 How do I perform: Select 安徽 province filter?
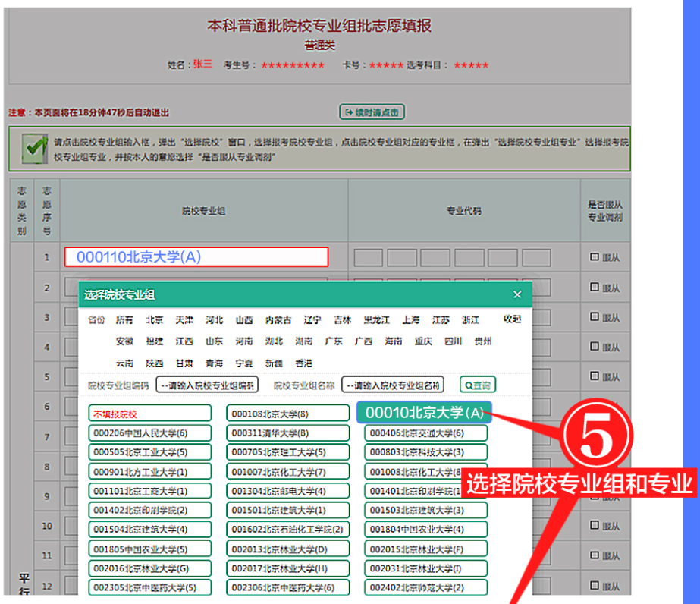point(124,341)
